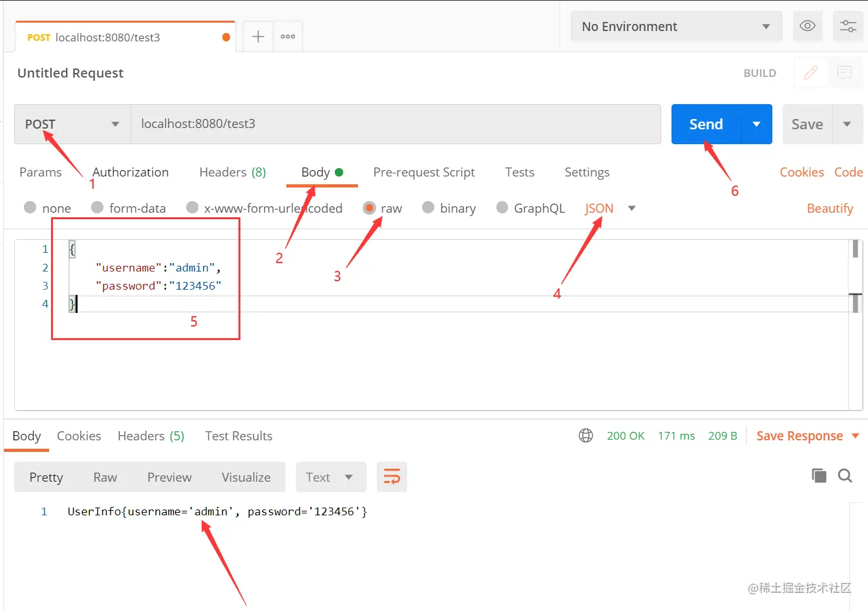The height and width of the screenshot is (611, 868).
Task: Switch to the response Cookies tab
Action: click(79, 436)
